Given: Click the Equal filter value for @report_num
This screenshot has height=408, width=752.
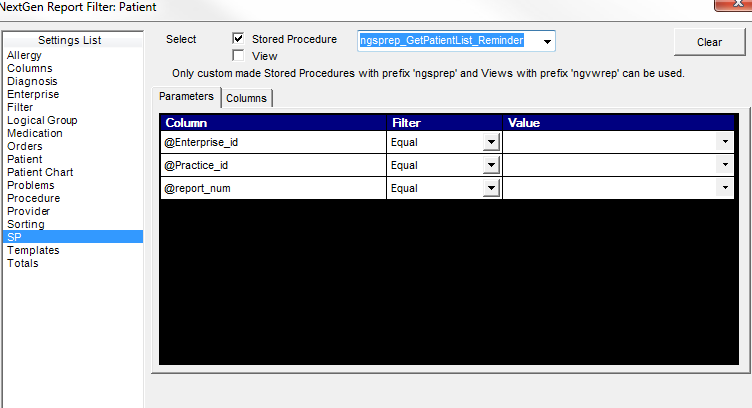Looking at the screenshot, I should pyautogui.click(x=404, y=188).
